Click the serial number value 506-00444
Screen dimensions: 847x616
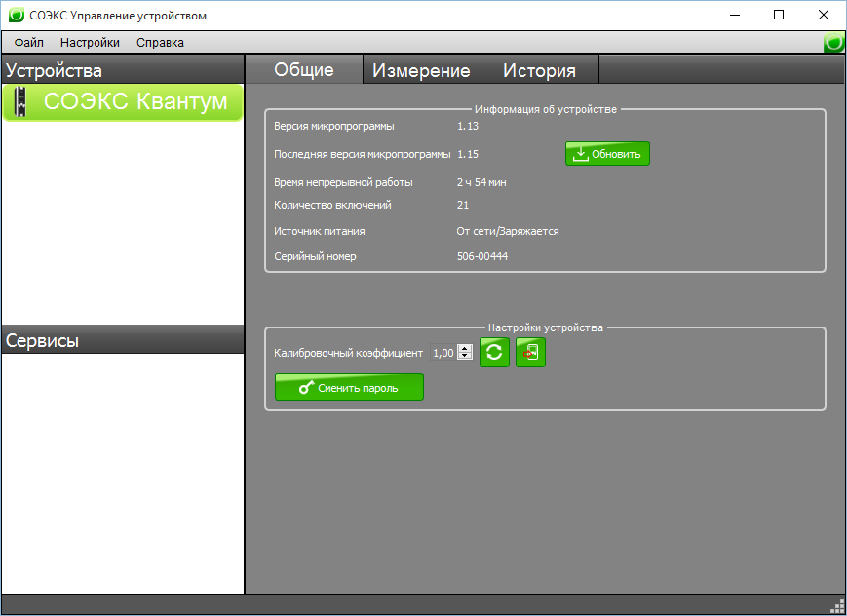click(482, 256)
